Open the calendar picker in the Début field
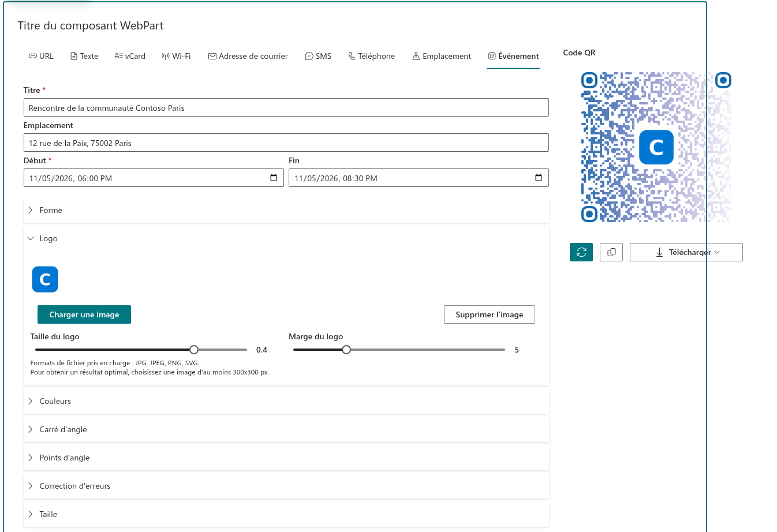777x532 pixels. (x=274, y=178)
